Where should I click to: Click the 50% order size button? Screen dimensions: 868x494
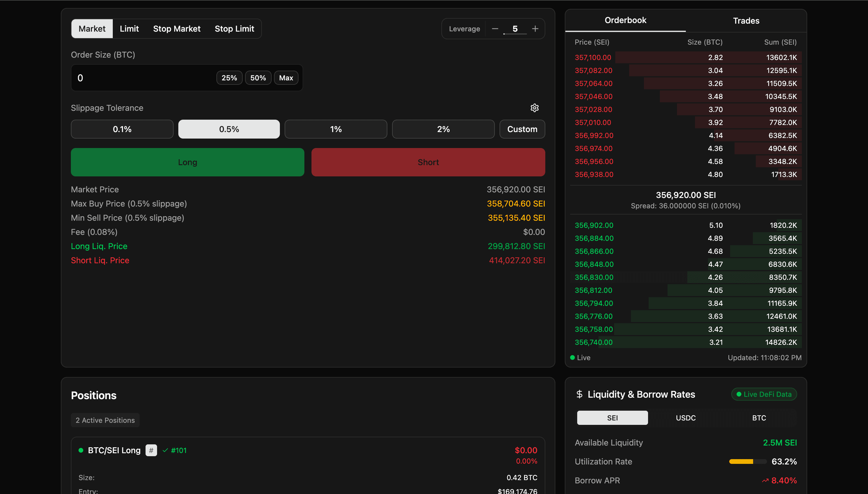click(x=258, y=78)
